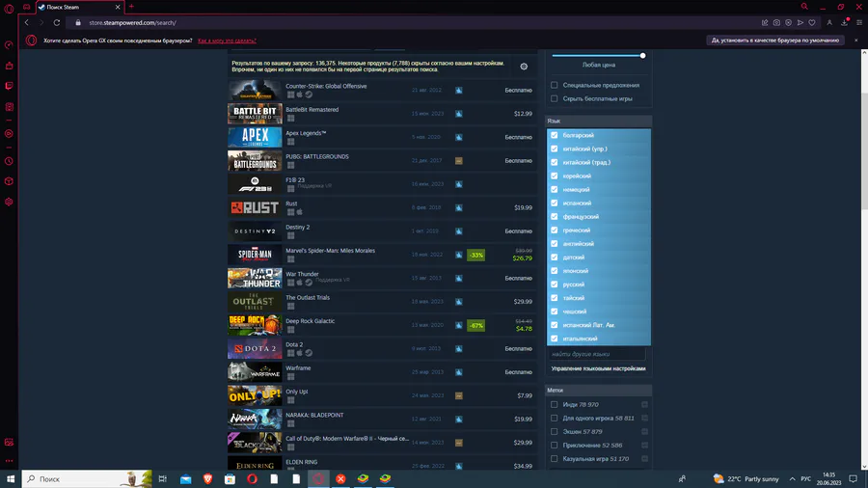Image resolution: width=868 pixels, height=488 pixels.
Task: Open search preferences gear in results header
Action: click(x=524, y=67)
